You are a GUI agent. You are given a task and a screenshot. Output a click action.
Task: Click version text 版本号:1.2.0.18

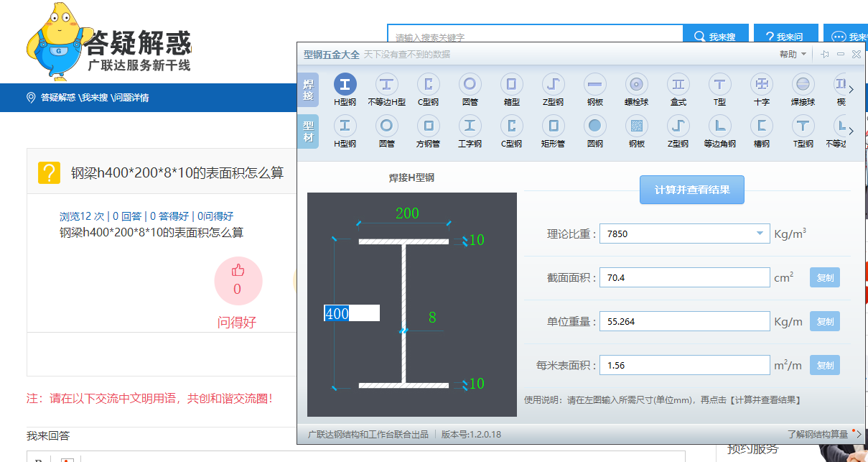pos(471,434)
